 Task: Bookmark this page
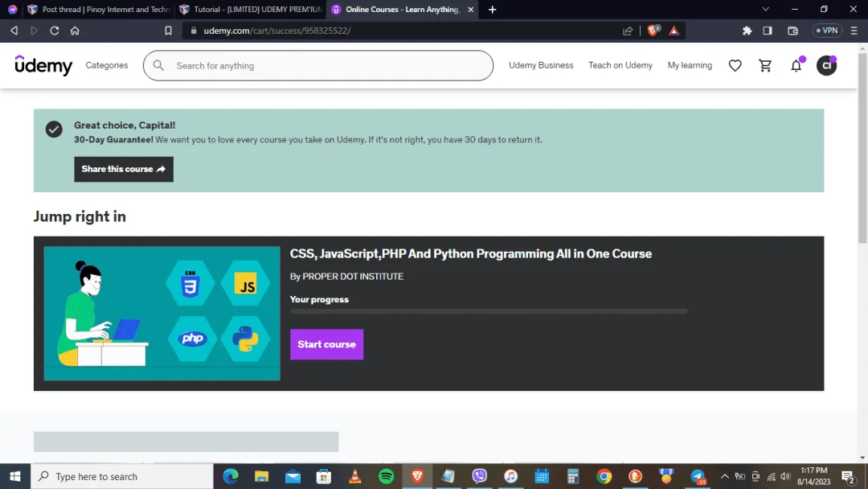point(168,31)
